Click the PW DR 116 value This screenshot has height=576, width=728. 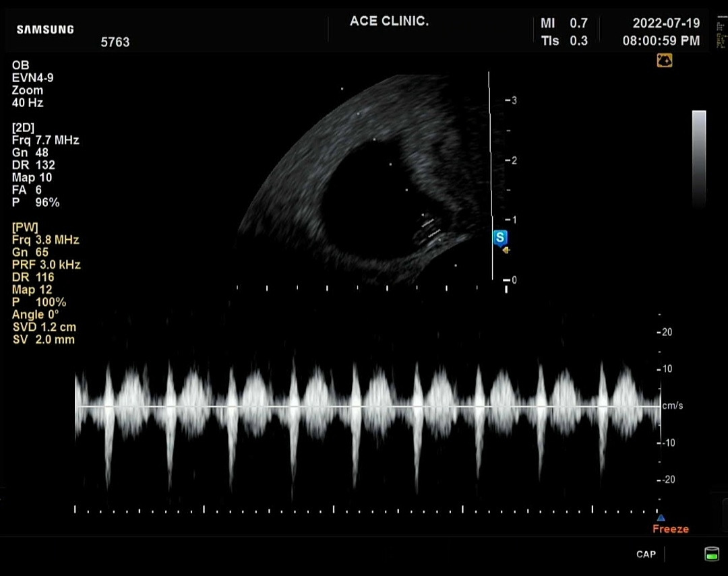33,278
